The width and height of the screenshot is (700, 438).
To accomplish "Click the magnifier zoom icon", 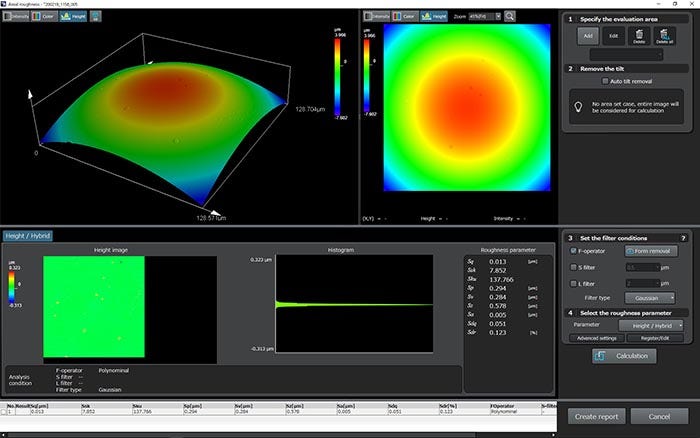I will (510, 17).
